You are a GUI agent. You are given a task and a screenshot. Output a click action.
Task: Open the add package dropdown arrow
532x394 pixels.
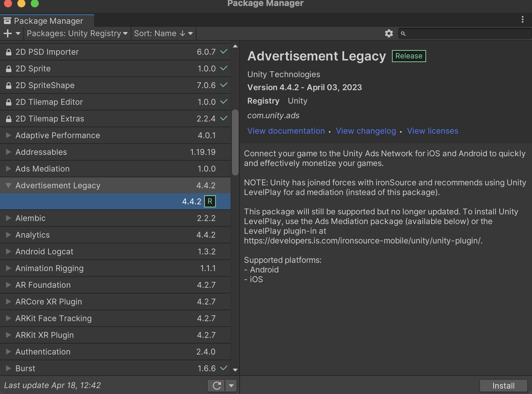[18, 33]
